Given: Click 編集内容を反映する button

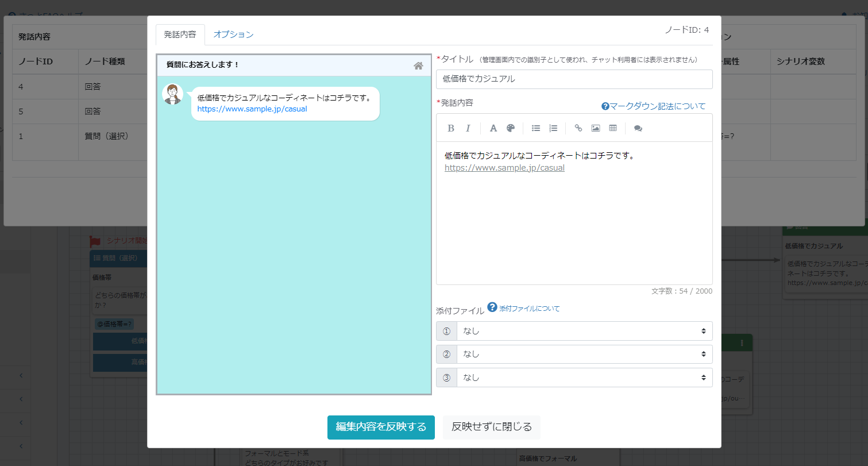Looking at the screenshot, I should click(381, 427).
